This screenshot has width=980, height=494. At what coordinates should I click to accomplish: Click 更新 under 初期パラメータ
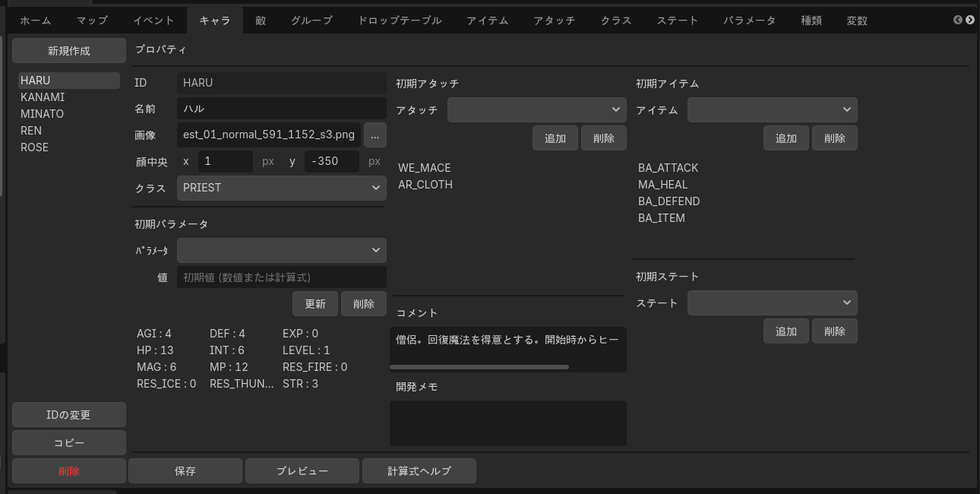pyautogui.click(x=315, y=304)
